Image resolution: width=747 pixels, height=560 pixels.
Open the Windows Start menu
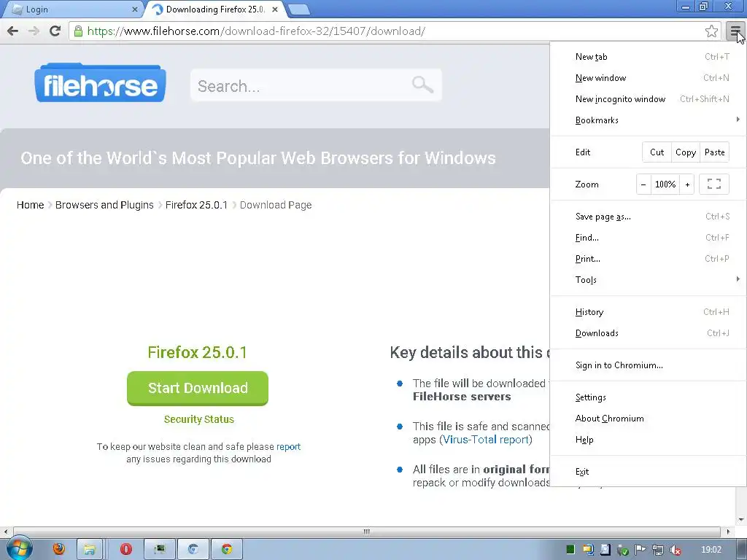19,548
